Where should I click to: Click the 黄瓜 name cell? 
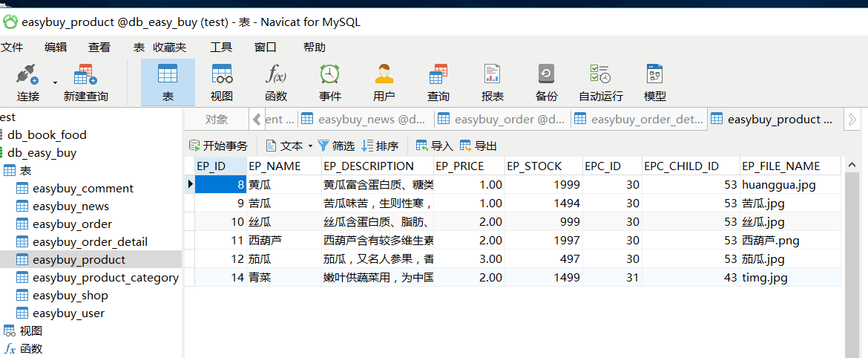tap(285, 184)
